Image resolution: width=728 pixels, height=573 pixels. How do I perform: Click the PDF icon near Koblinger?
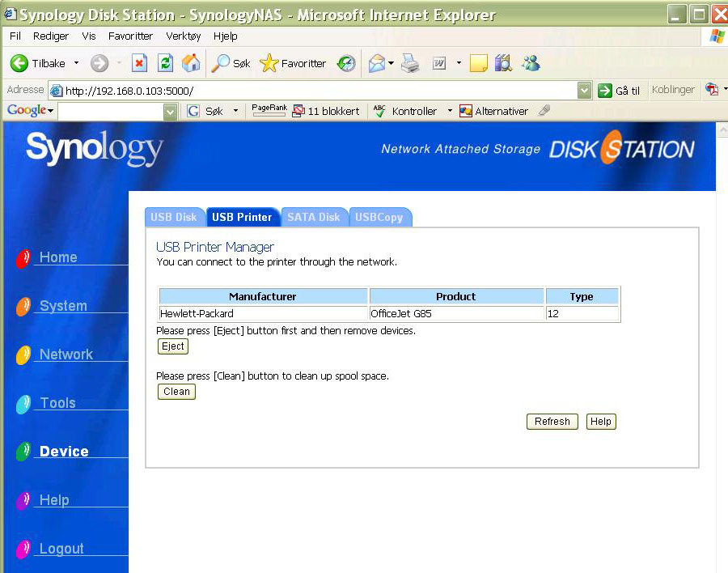(712, 89)
